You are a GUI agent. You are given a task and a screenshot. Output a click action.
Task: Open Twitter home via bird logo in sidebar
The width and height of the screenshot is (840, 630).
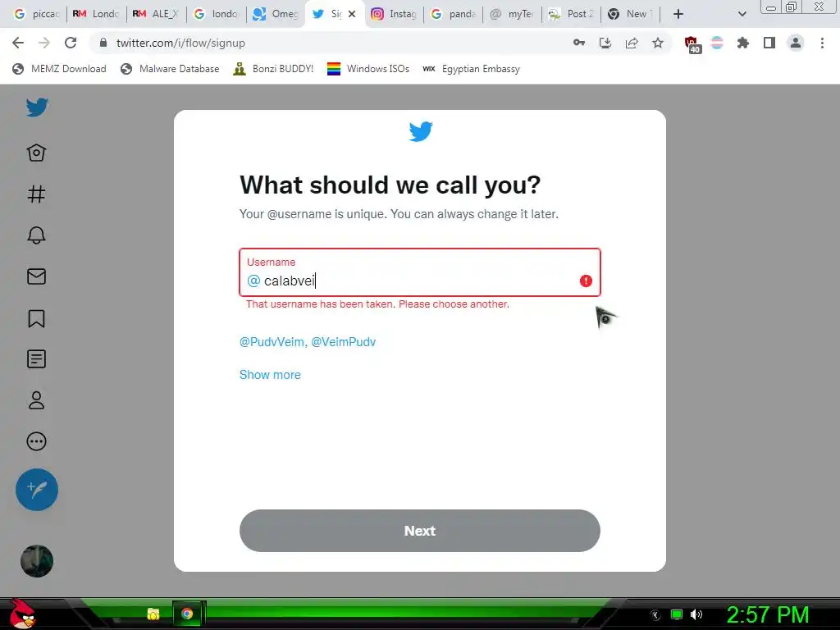point(37,107)
